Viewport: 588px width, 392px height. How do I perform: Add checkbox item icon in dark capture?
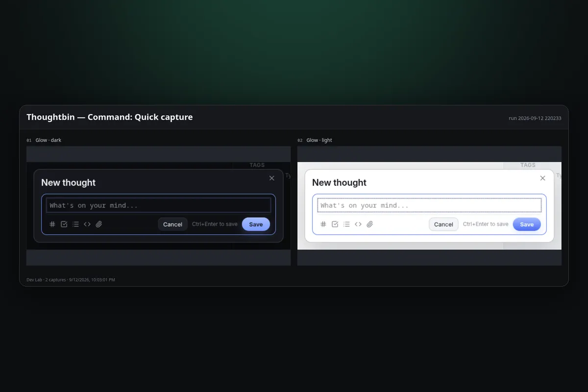click(64, 224)
